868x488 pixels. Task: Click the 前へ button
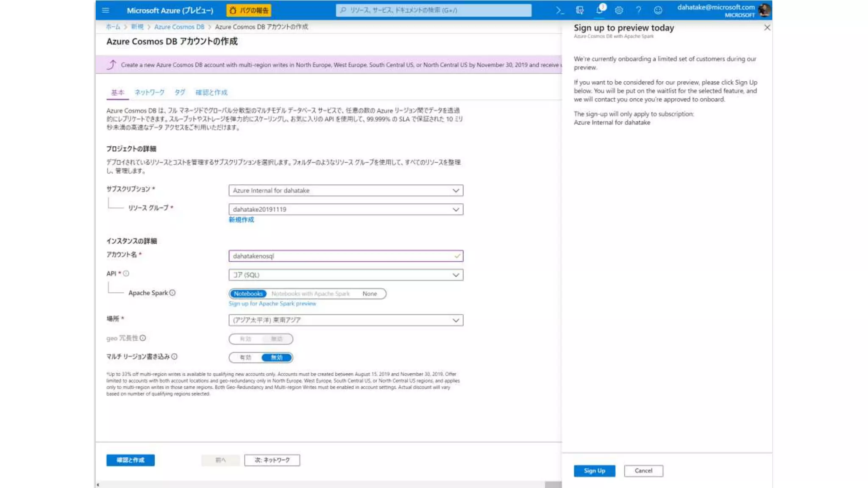(x=220, y=460)
